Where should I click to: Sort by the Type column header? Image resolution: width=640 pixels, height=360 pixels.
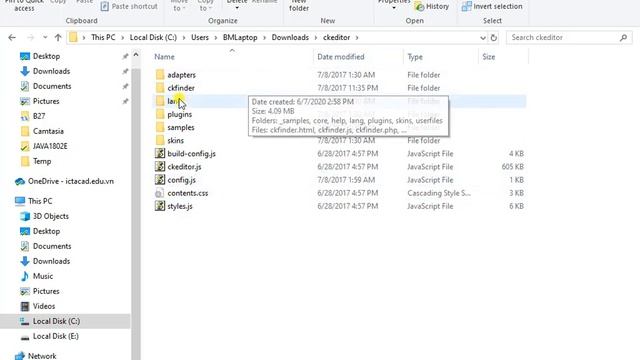[x=415, y=57]
